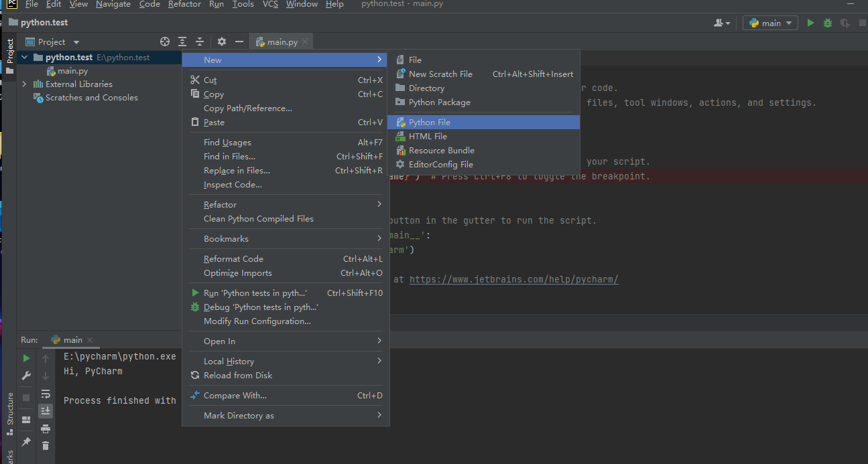Toggle soft-wrap in the Run console
Viewport: 868px width, 464px height.
tap(46, 395)
